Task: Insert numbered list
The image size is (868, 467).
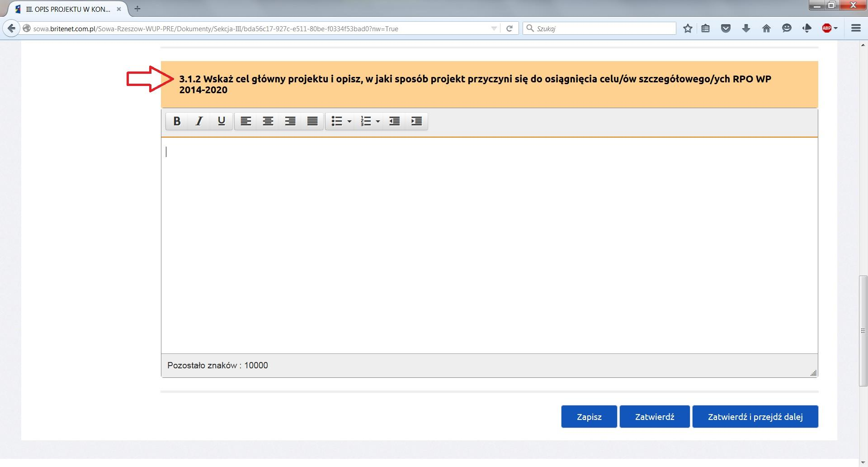Action: coord(365,121)
